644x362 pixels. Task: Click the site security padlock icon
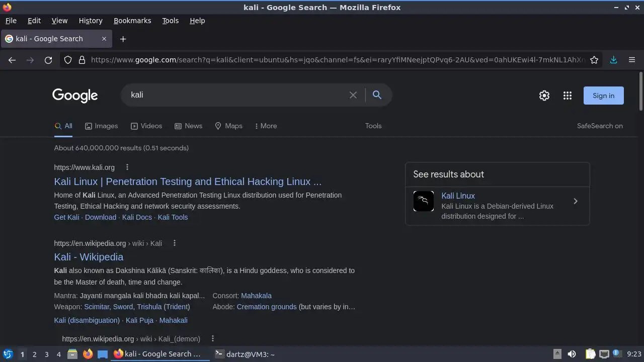(x=82, y=60)
